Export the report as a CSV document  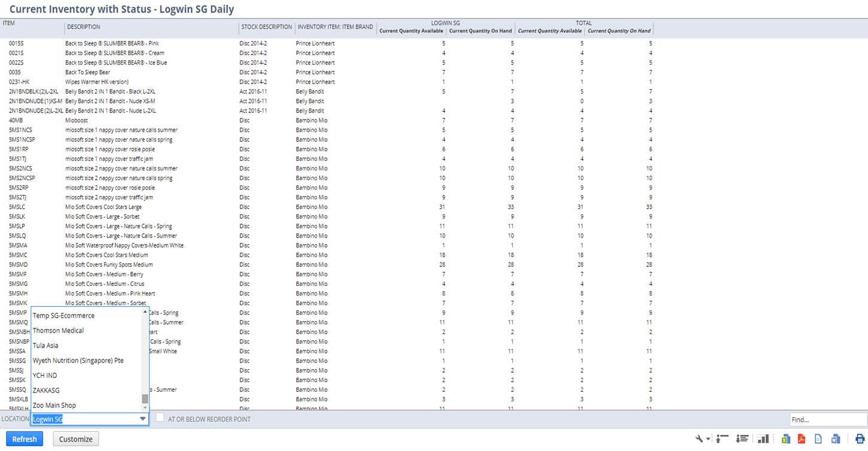818,439
